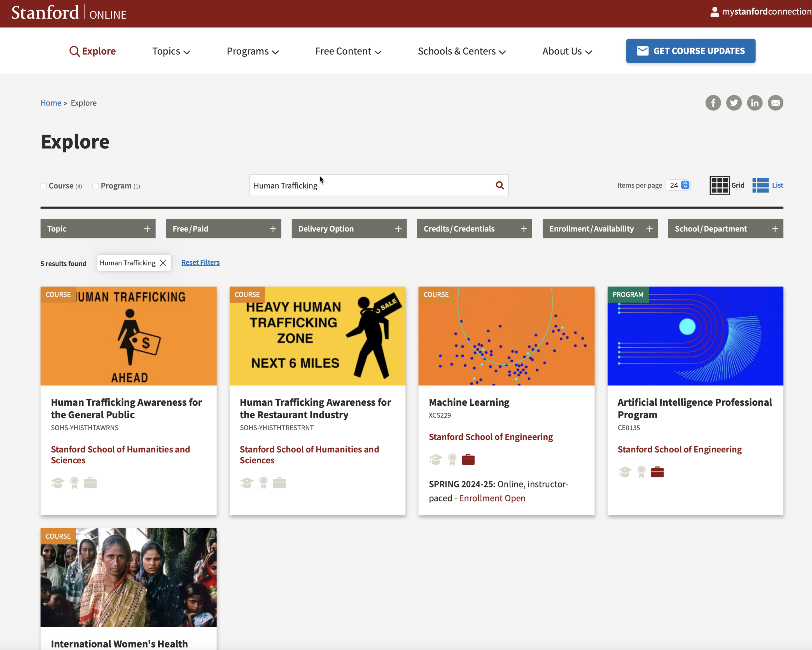
Task: Remove the Human Trafficking filter tag
Action: 163,263
